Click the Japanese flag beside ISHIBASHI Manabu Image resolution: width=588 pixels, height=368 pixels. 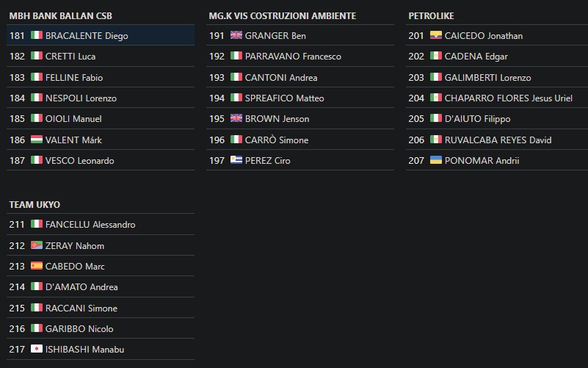click(x=37, y=350)
